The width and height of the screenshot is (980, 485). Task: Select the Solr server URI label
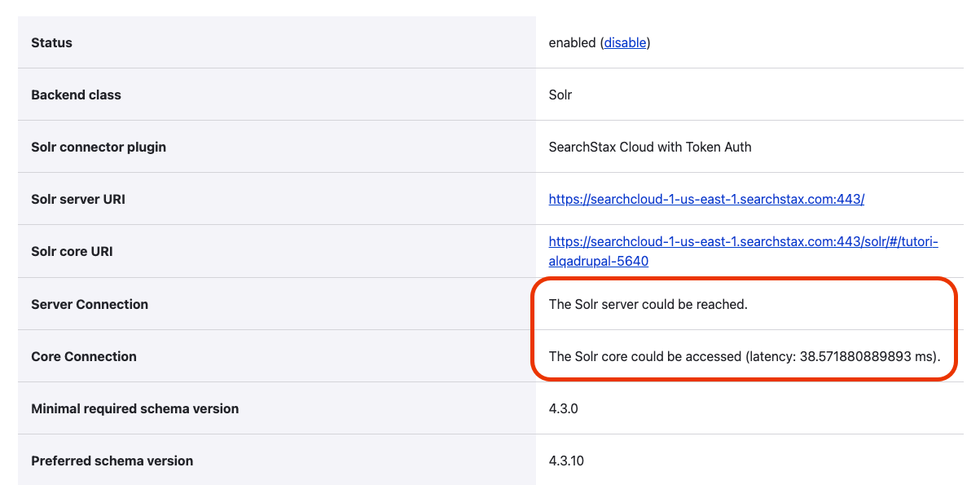click(x=78, y=199)
